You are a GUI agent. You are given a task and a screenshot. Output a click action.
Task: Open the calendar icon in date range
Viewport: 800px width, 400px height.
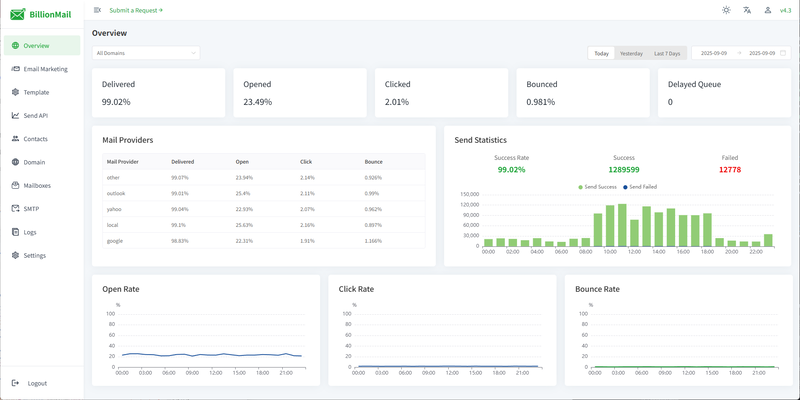[x=783, y=53]
